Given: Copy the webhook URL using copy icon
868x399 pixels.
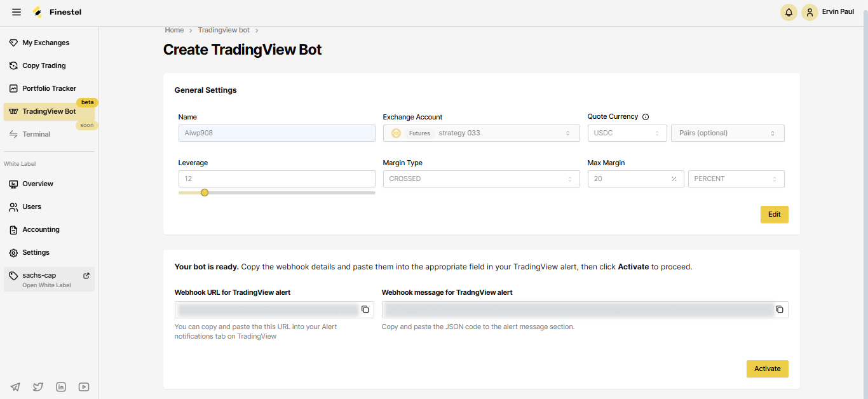Looking at the screenshot, I should point(365,309).
